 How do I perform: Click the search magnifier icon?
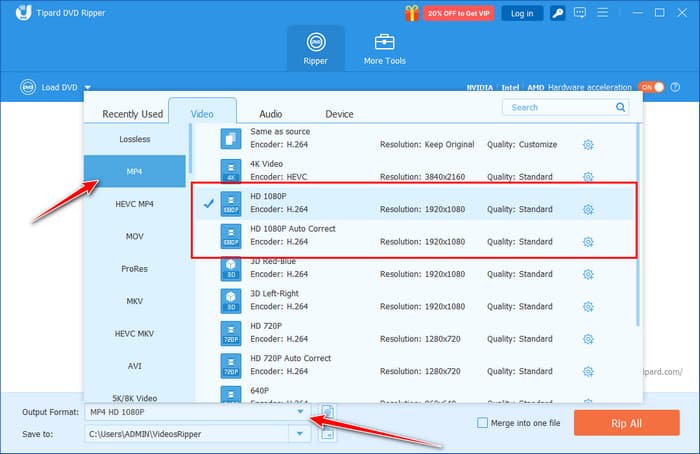pyautogui.click(x=621, y=107)
